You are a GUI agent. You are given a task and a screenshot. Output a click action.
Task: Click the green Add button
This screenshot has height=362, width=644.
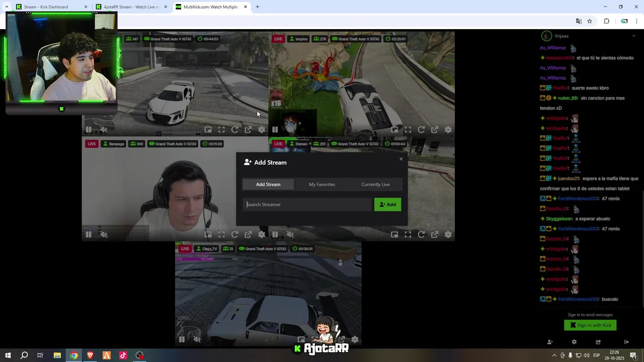pos(387,205)
